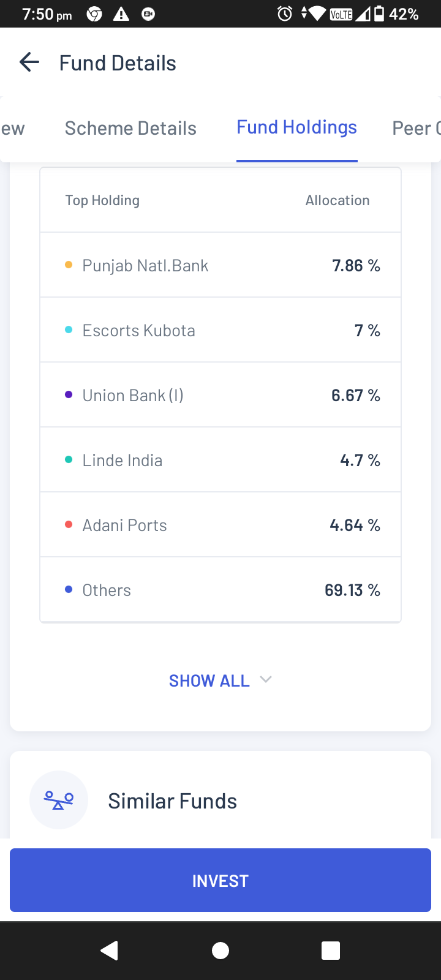This screenshot has width=441, height=980.
Task: Click the orange dot beside Punjab Natl.Bank
Action: click(69, 265)
